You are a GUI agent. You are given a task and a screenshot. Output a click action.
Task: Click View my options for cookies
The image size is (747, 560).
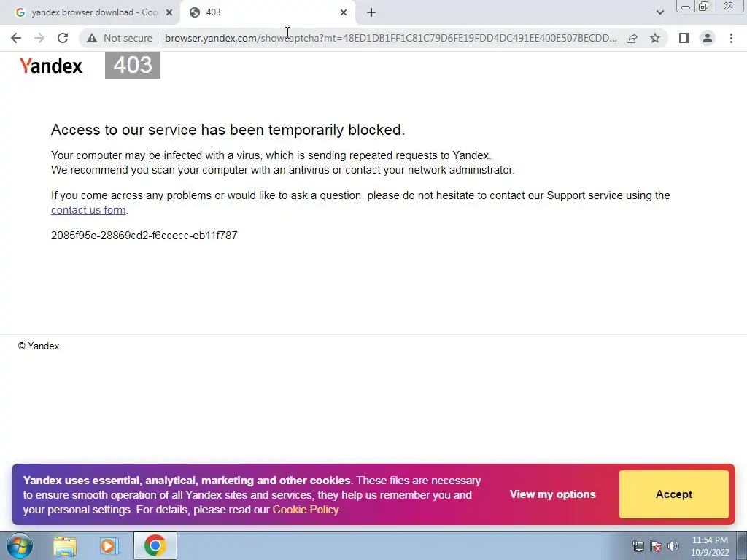click(553, 494)
